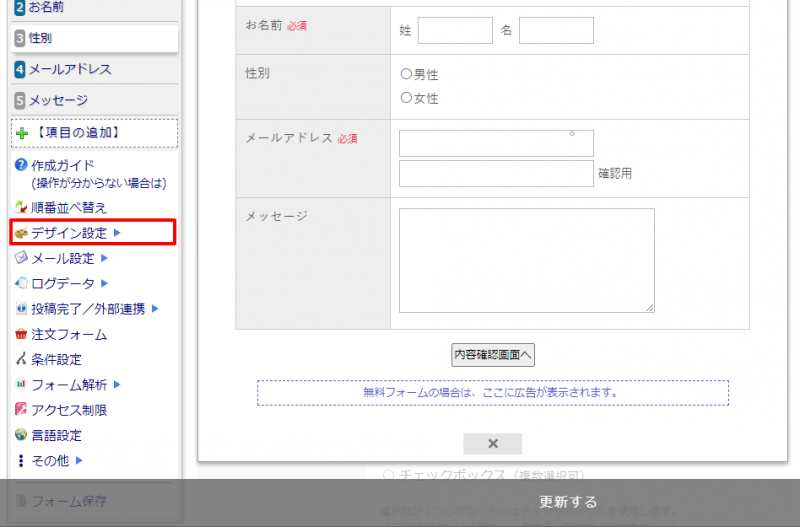This screenshot has height=527, width=800.
Task: Click the blue question mark 作成ガイド icon
Action: 21,165
